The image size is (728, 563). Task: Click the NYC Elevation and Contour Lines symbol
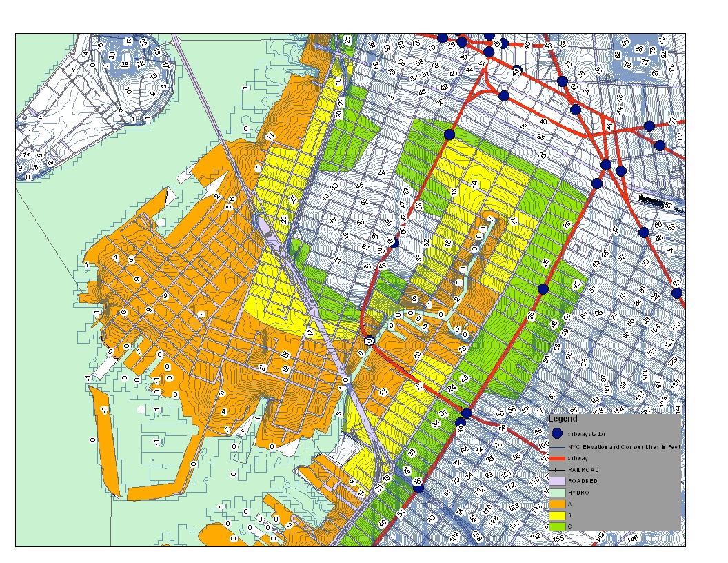[557, 447]
